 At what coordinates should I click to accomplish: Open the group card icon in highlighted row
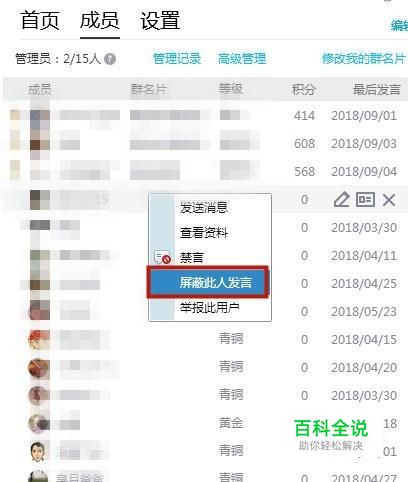[x=365, y=200]
